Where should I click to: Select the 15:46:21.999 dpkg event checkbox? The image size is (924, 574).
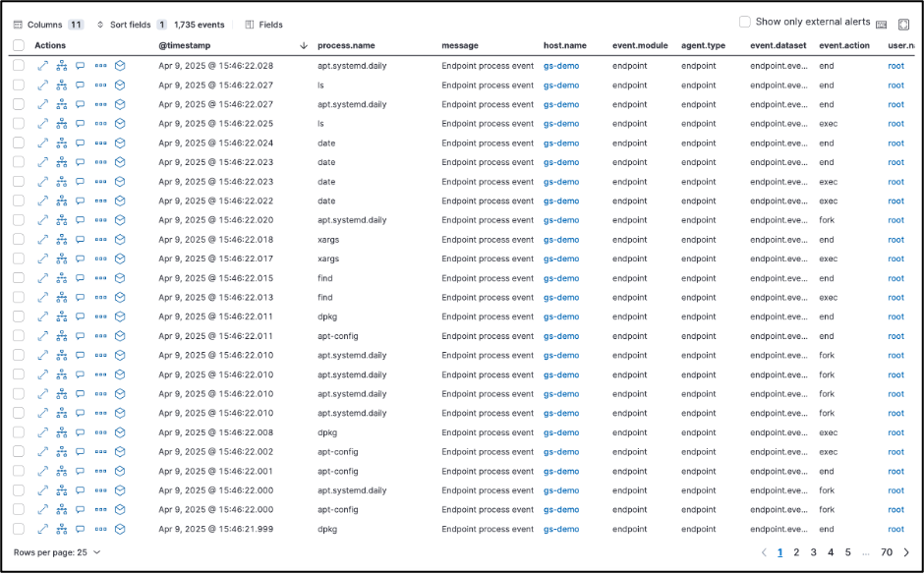click(x=19, y=529)
